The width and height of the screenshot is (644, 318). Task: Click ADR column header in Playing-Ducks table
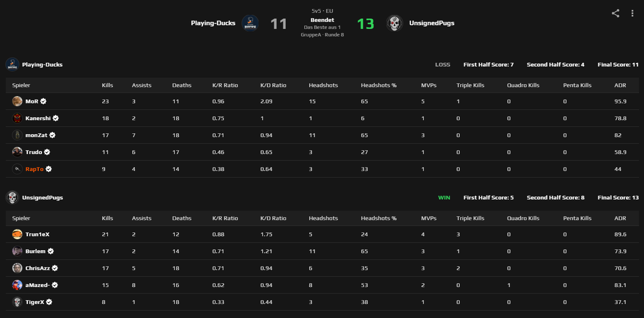coord(620,85)
